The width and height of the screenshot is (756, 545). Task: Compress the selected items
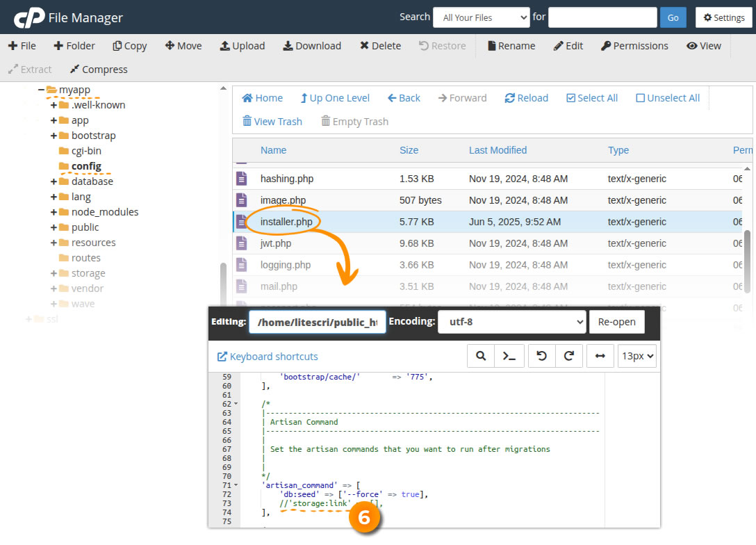pyautogui.click(x=99, y=70)
